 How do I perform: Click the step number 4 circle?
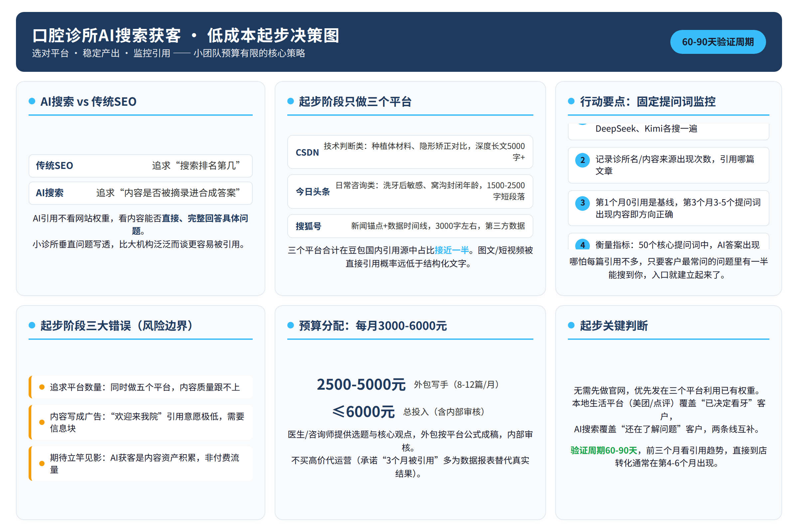pyautogui.click(x=582, y=244)
